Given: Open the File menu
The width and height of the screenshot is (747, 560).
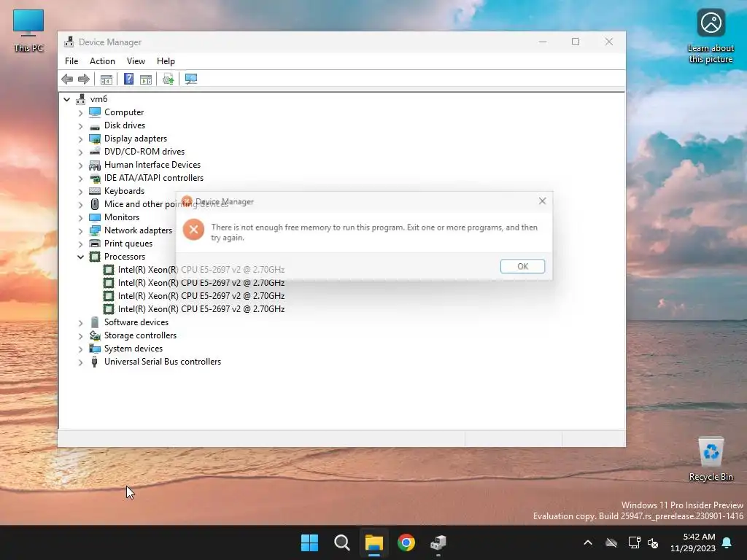Looking at the screenshot, I should (71, 61).
